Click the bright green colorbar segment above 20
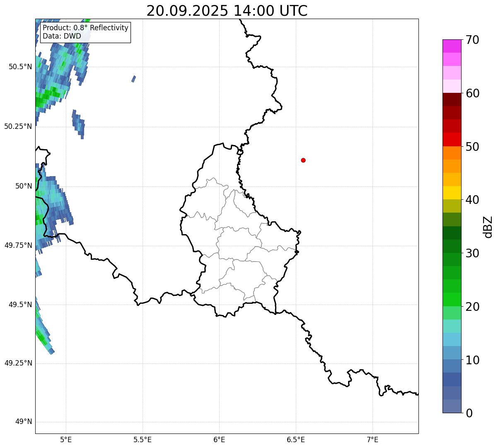Image resolution: width=498 pixels, height=448 pixels. (x=452, y=299)
